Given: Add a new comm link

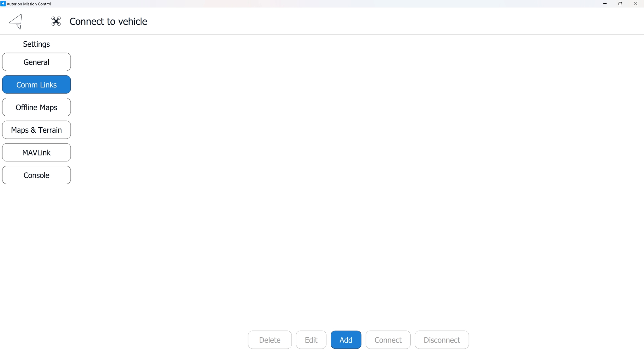Looking at the screenshot, I should [x=346, y=340].
